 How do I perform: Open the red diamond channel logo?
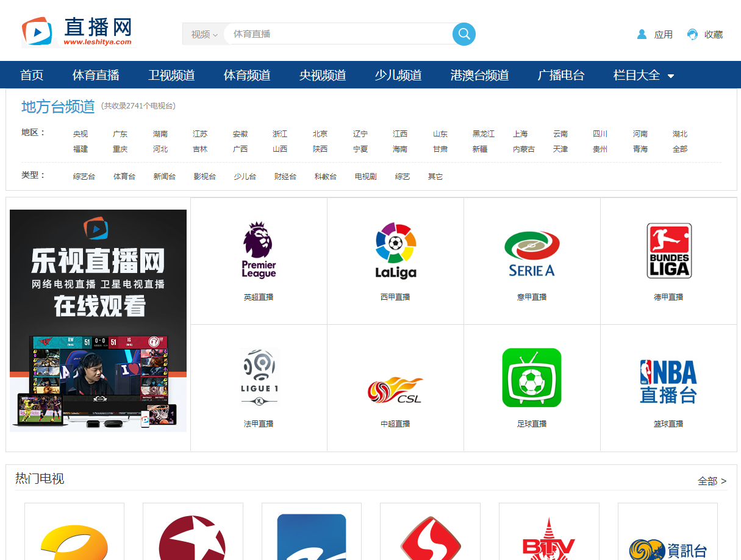click(x=430, y=538)
